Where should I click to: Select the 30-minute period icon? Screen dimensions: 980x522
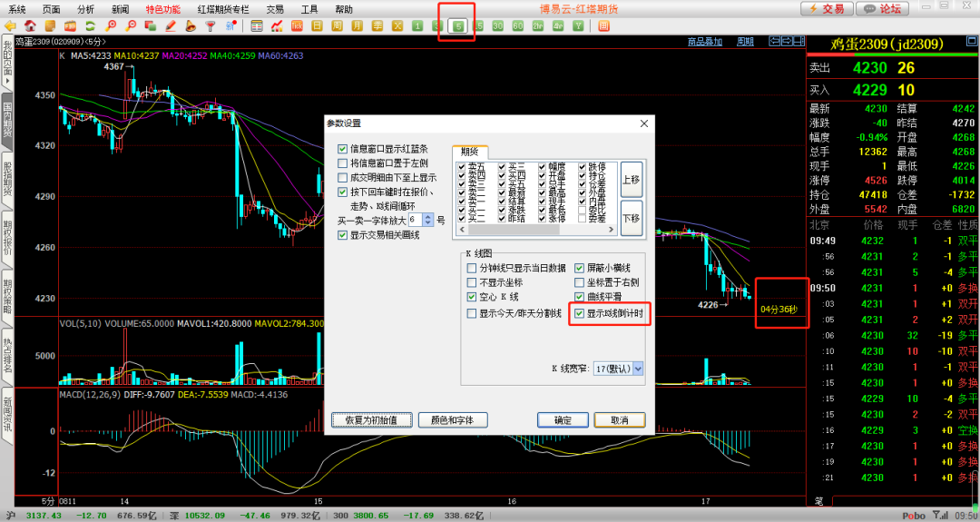497,25
